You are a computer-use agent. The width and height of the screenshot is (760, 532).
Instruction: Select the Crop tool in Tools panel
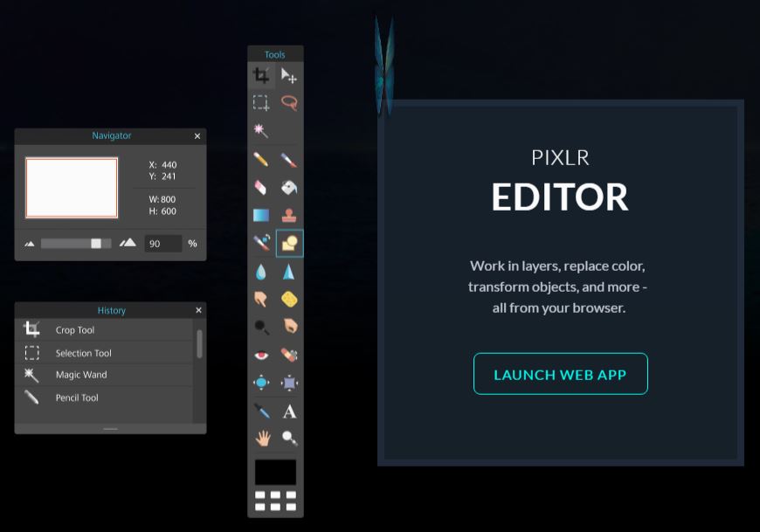pyautogui.click(x=261, y=76)
